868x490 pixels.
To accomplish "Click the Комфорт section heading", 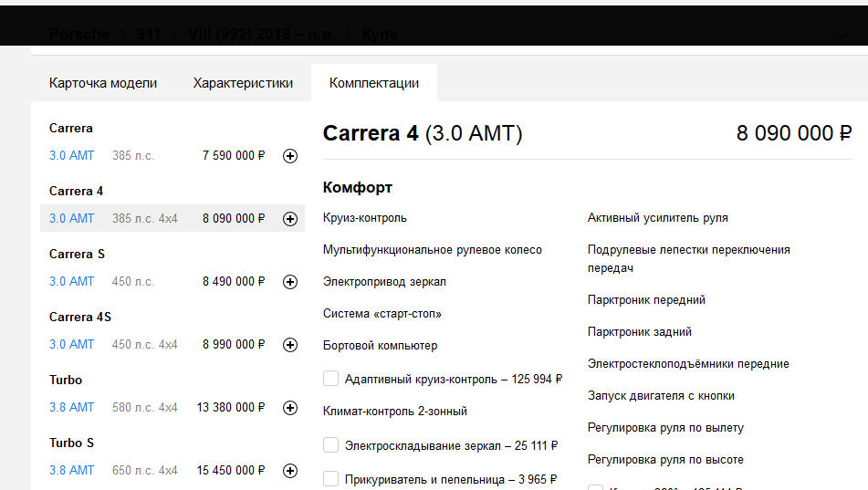I will 358,188.
